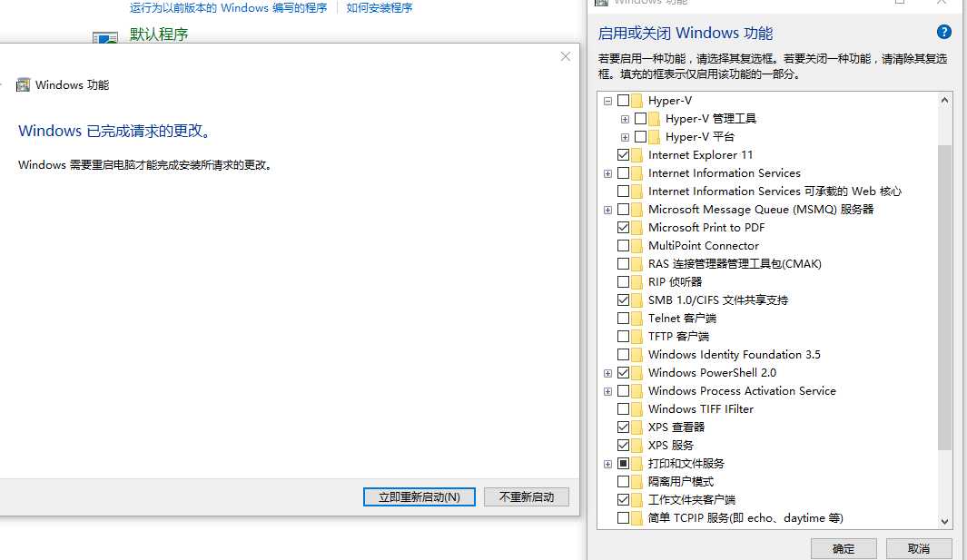
Task: Open 如何安装程序 link
Action: 380,8
